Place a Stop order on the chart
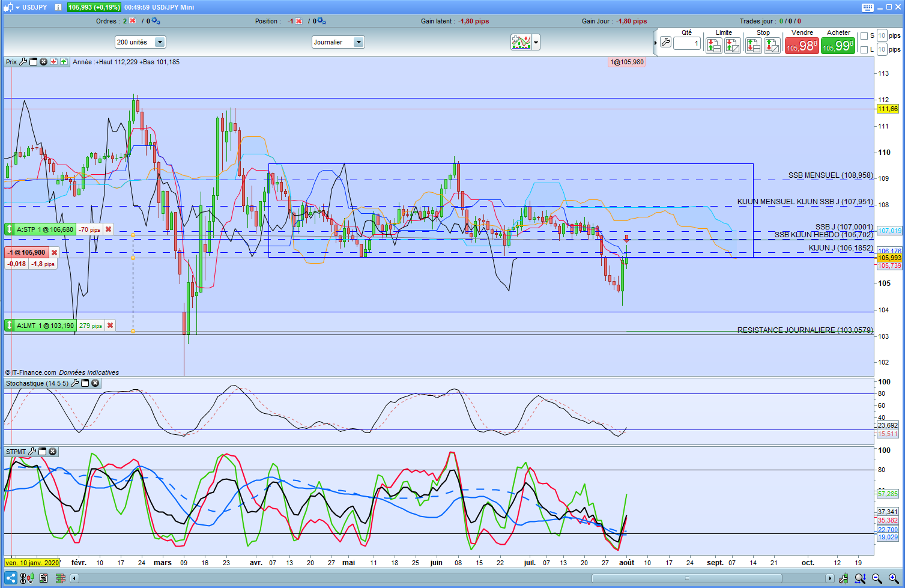The width and height of the screenshot is (905, 588). click(x=772, y=45)
